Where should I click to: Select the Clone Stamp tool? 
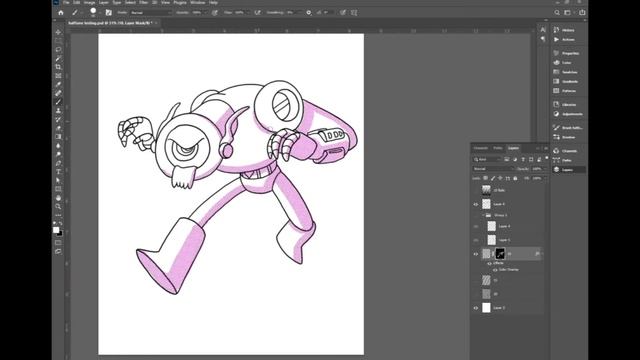pos(58,111)
